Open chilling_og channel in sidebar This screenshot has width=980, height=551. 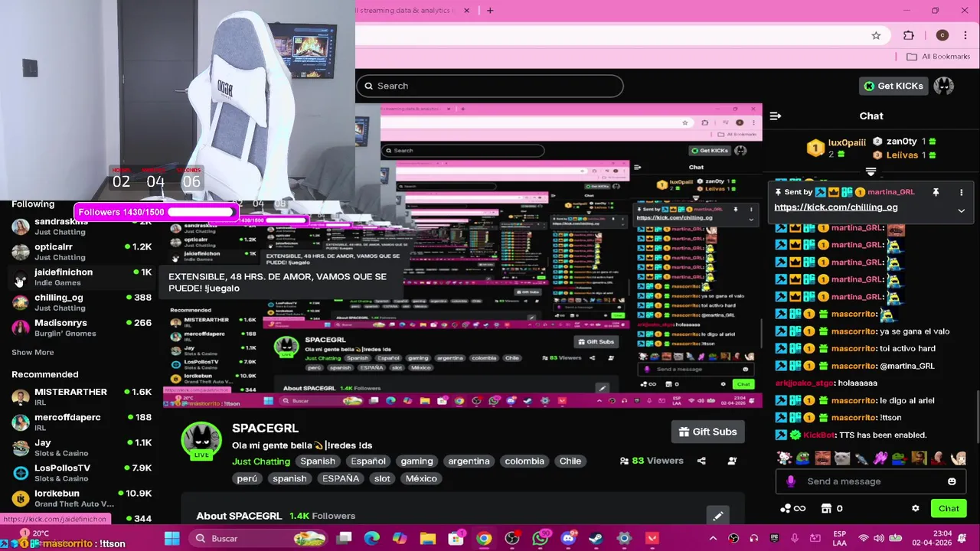coord(80,302)
